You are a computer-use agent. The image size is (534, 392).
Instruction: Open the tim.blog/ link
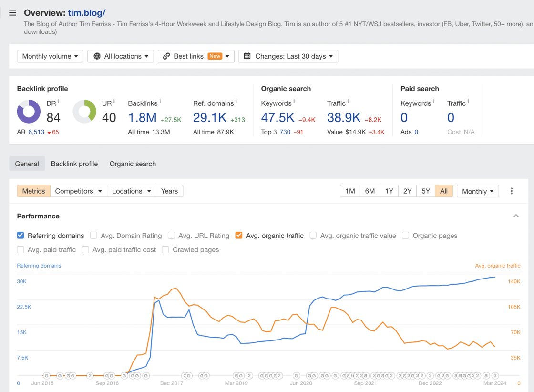point(87,13)
